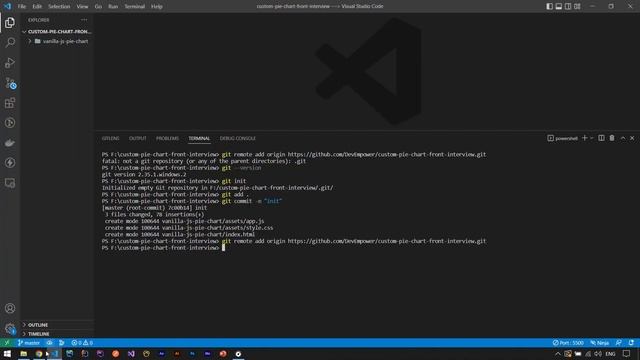Close the terminal panel
The width and height of the screenshot is (640, 360).
(632, 138)
